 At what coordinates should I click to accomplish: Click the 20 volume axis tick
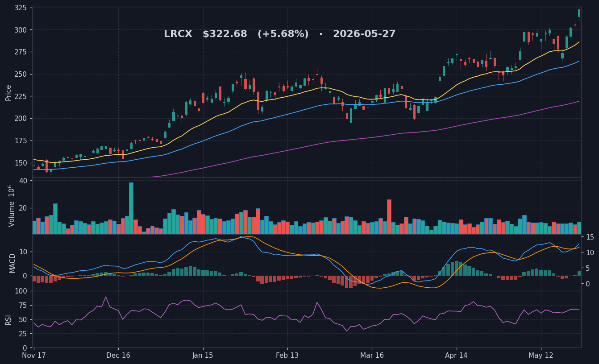[23, 208]
